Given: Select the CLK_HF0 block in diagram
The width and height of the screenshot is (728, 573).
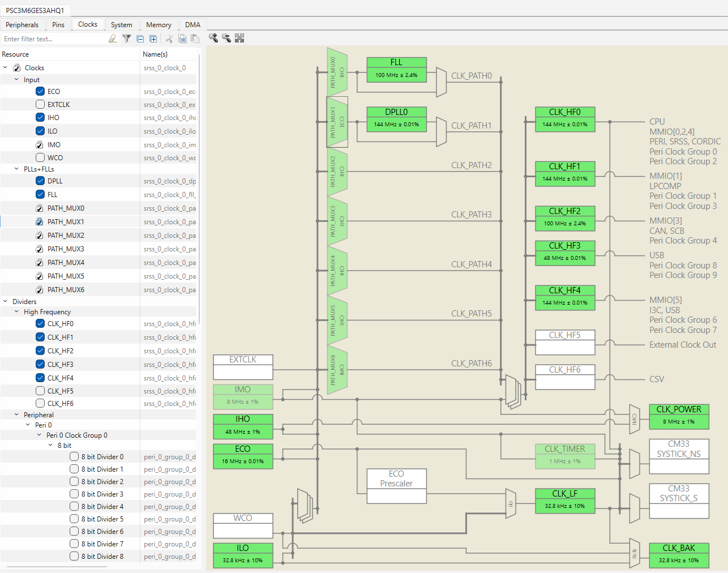Looking at the screenshot, I should pyautogui.click(x=565, y=119).
